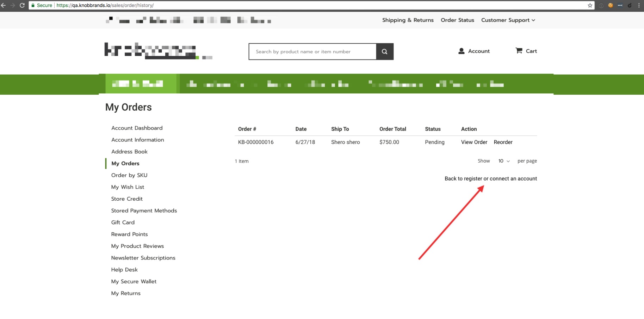Expand the Customer Support dropdown
Image resolution: width=644 pixels, height=319 pixels.
coord(508,20)
